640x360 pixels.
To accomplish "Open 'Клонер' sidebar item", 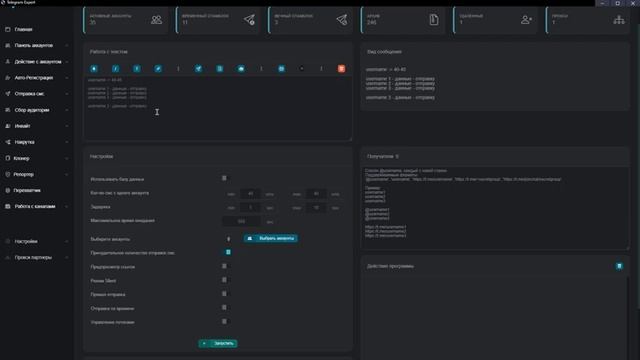I will 36,158.
